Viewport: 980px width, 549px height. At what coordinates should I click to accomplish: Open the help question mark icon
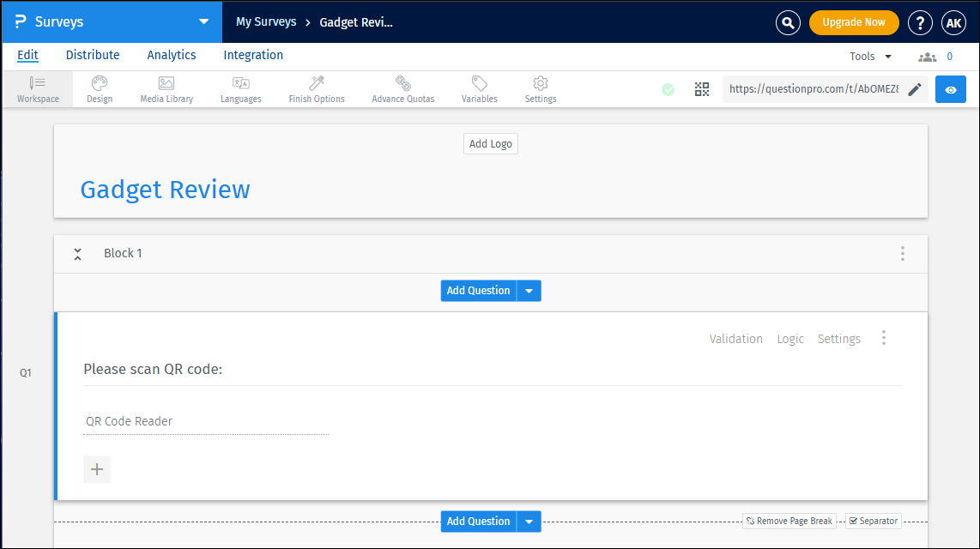click(x=919, y=22)
